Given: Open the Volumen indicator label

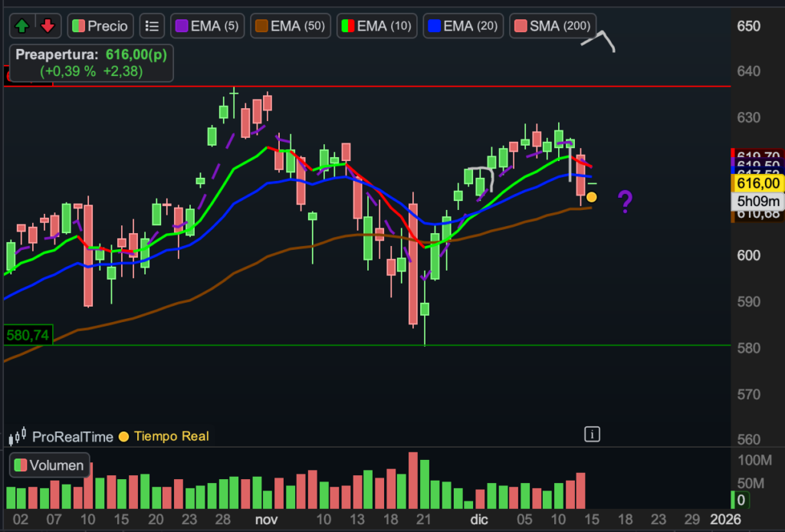Looking at the screenshot, I should [50, 465].
